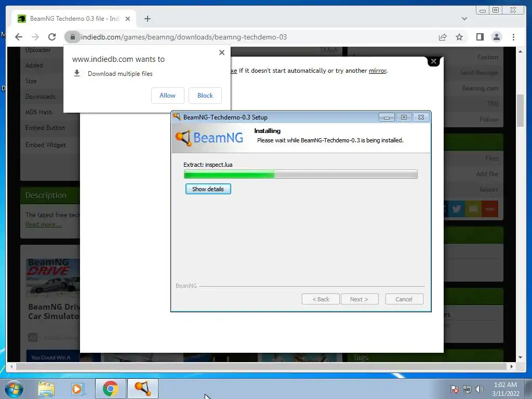The image size is (532, 399).
Task: Switch to Chrome in the taskbar
Action: [110, 389]
